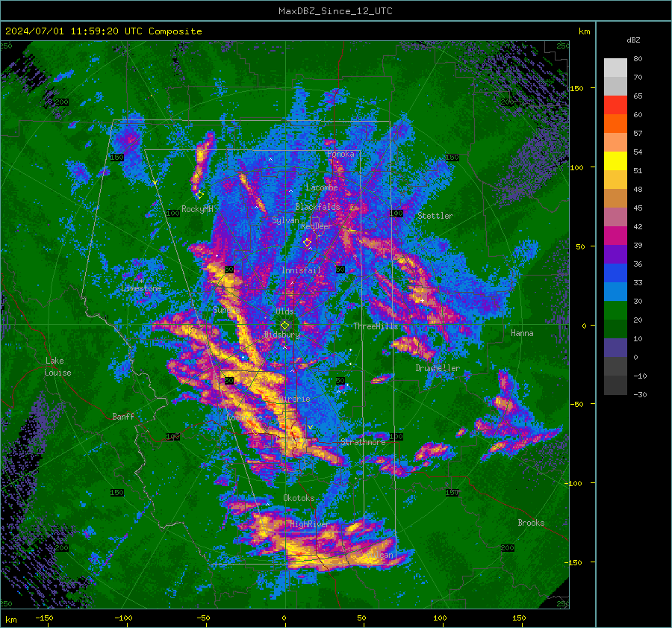Choose the slate purple 0-10 dBZ legend swatch
Image resolution: width=672 pixels, height=628 pixels.
[x=615, y=348]
